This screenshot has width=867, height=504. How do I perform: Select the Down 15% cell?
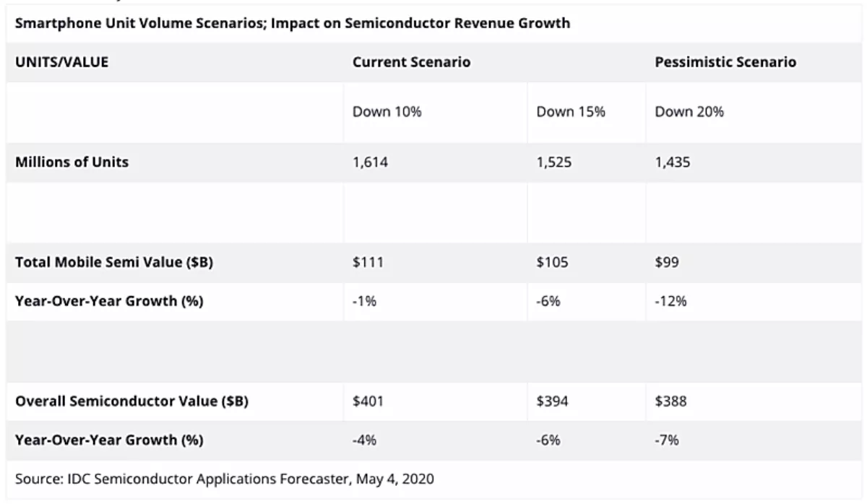(571, 112)
